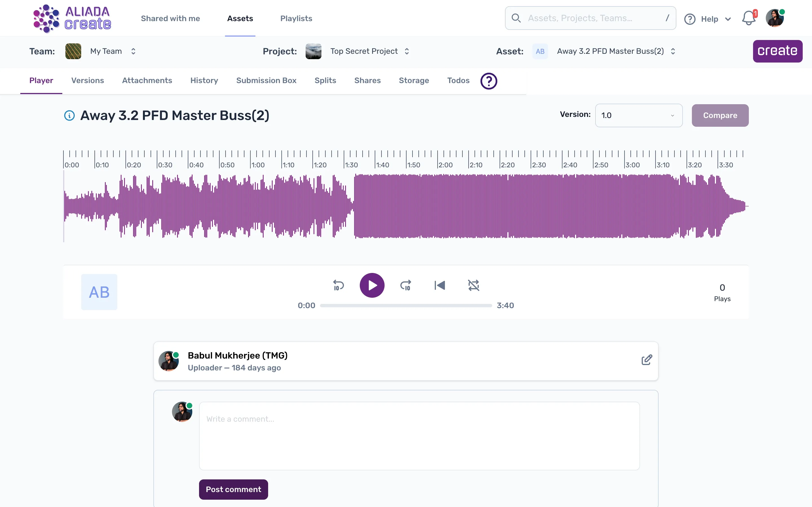Skip forward 10 seconds
The width and height of the screenshot is (812, 507).
406,285
